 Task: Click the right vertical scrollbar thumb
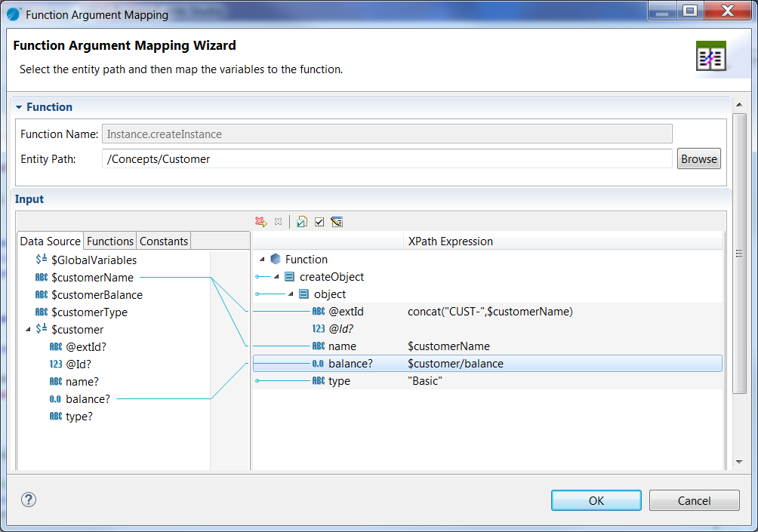(x=739, y=253)
